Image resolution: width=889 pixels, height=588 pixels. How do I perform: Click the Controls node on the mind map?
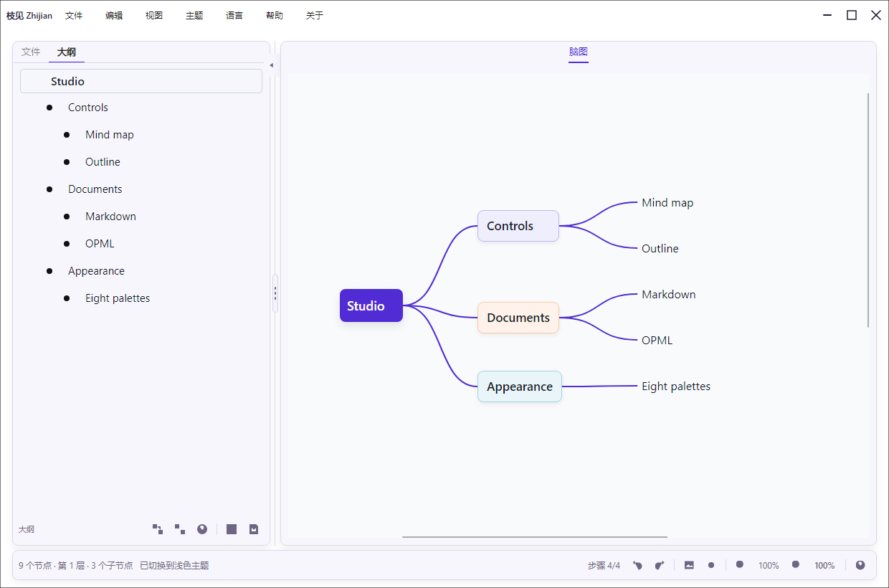[518, 226]
